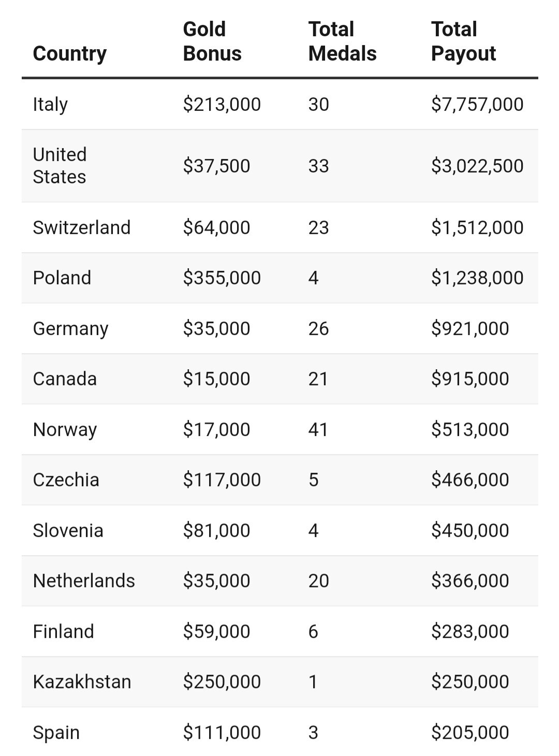Select Switzerland's total medals value 23
559x756 pixels.
(318, 227)
